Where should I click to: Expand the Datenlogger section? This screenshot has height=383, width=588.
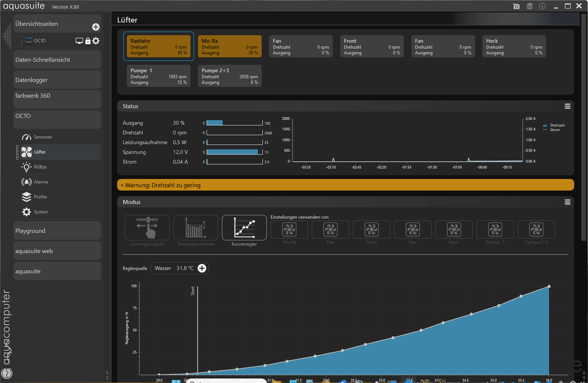57,80
